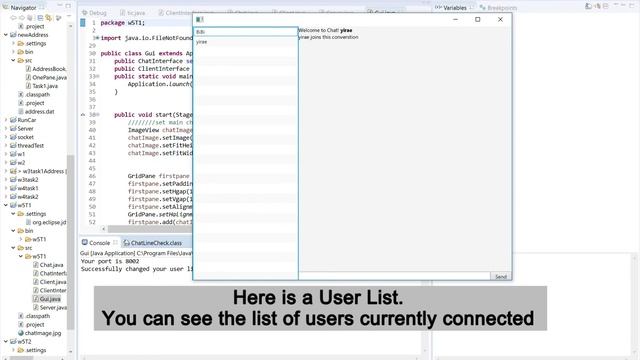Click the Navigator back arrow icon
This screenshot has height=360, width=640.
13,18
